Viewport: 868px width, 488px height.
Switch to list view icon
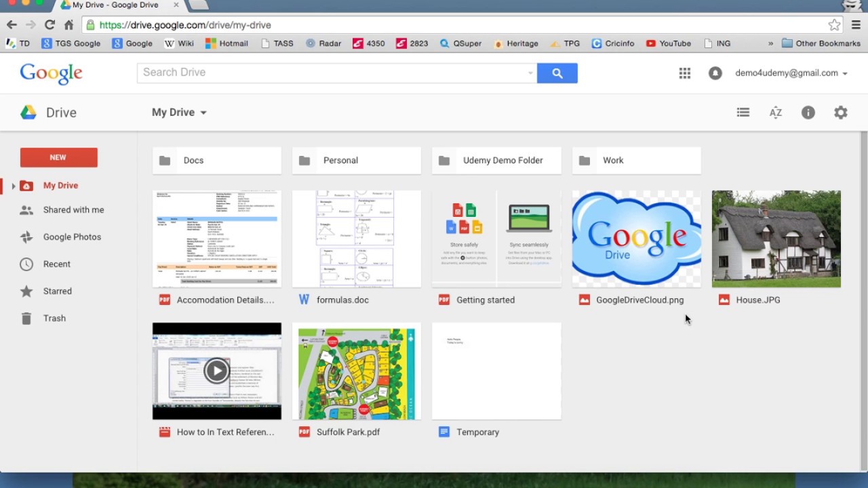[743, 113]
